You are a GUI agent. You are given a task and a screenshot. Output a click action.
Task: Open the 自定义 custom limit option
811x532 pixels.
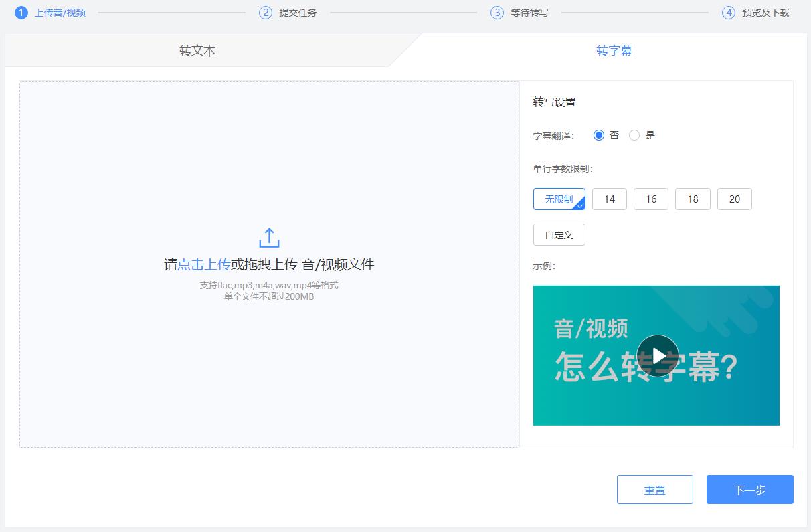(559, 235)
